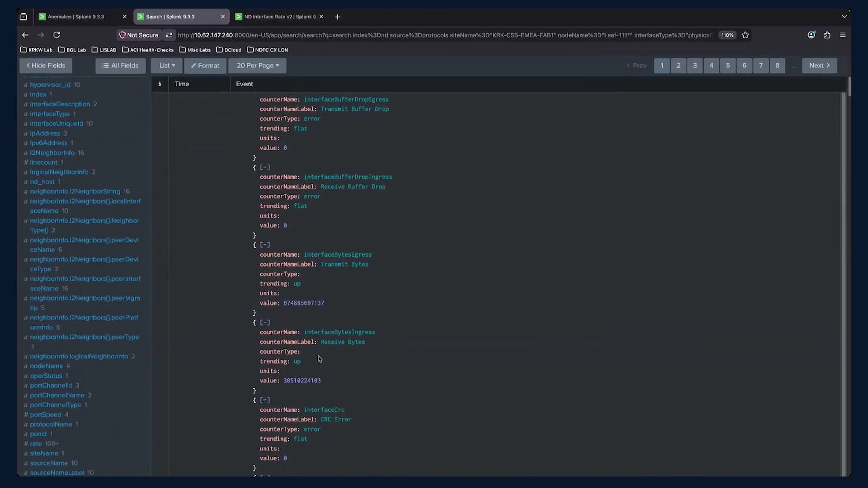Go back with the browser back arrow

tap(25, 35)
